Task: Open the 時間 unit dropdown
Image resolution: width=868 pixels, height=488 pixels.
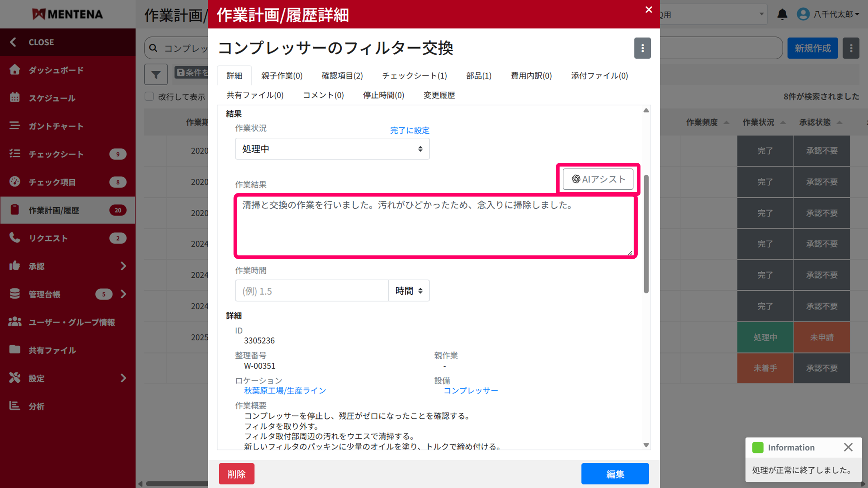Action: point(409,291)
